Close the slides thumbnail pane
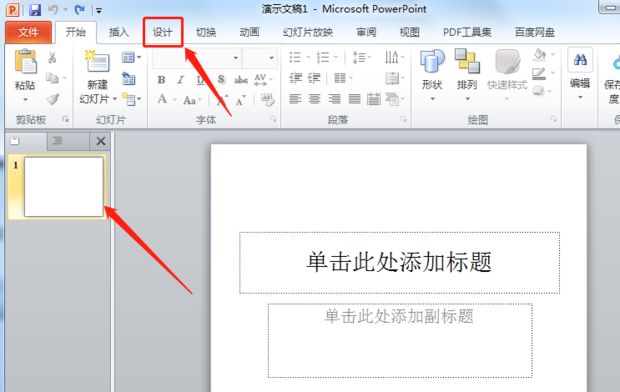The image size is (620, 392). (x=101, y=141)
